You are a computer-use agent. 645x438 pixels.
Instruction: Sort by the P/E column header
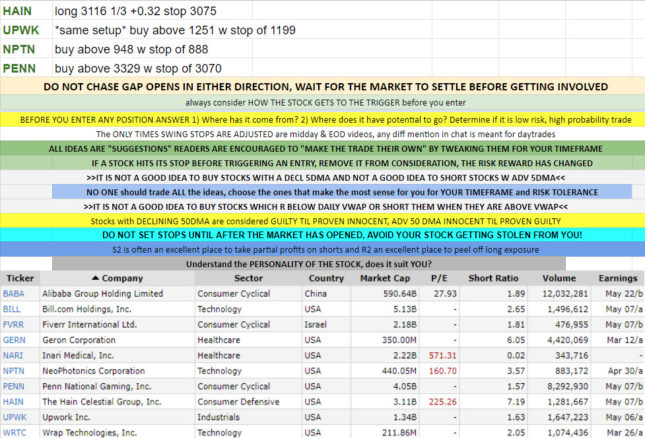point(439,278)
